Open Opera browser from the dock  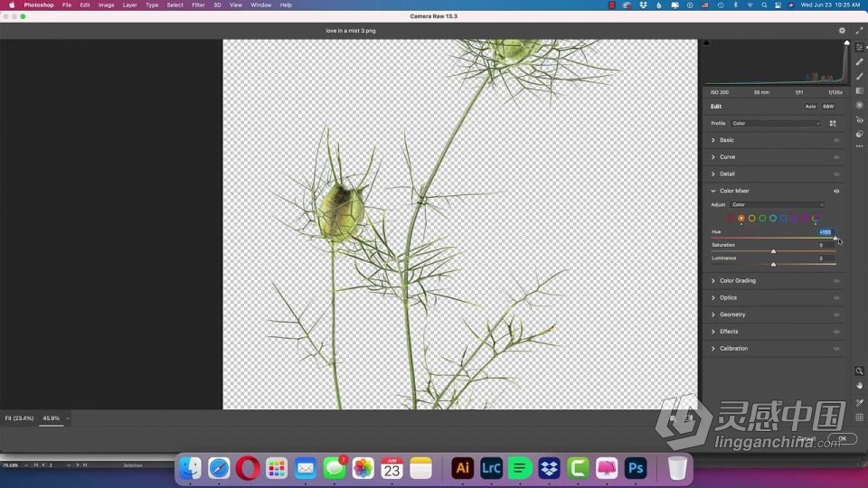248,468
